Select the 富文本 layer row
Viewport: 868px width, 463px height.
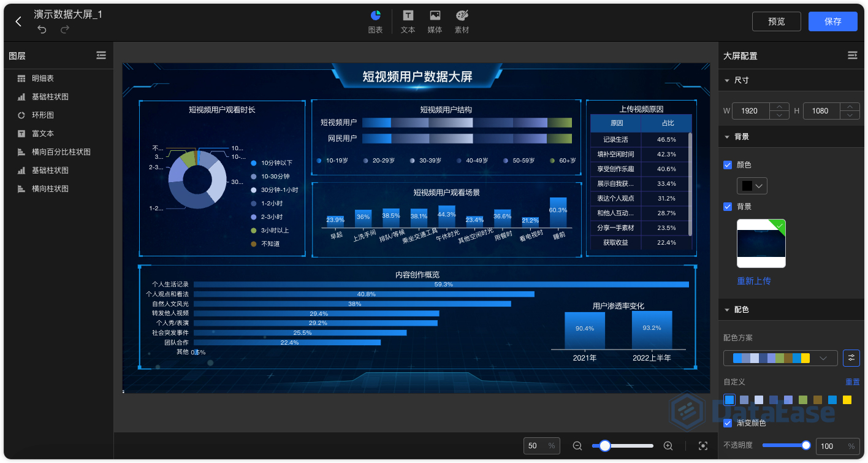coord(59,134)
